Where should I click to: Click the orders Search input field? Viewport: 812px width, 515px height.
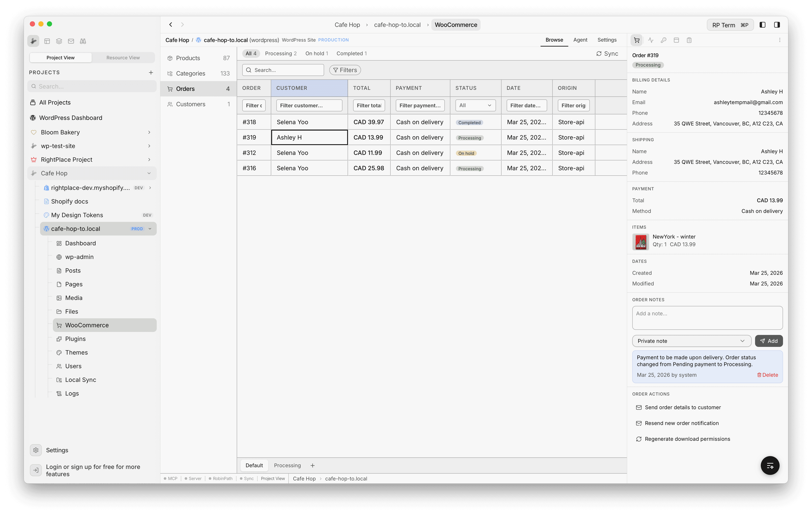[x=283, y=70]
